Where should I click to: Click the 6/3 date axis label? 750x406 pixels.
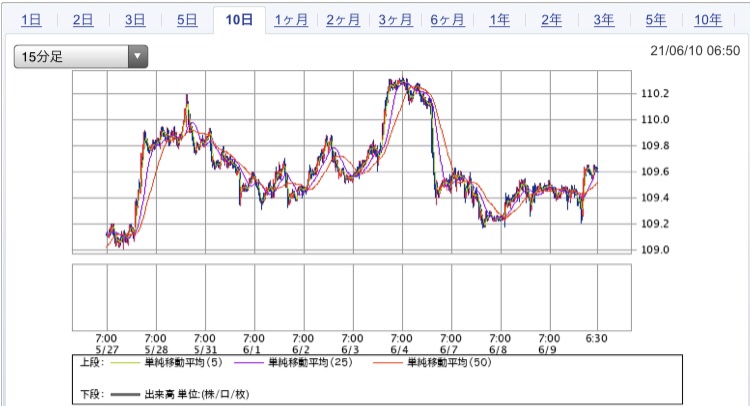pos(350,350)
